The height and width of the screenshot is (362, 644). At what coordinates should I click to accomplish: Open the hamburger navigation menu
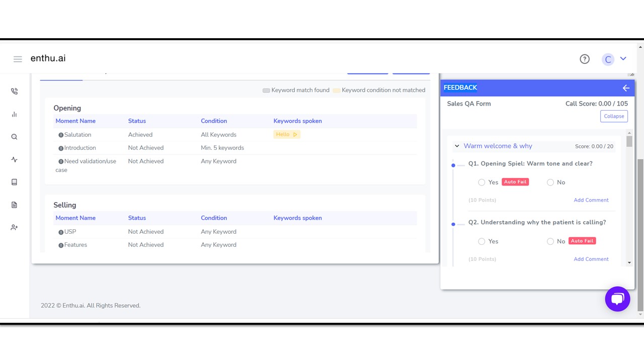tap(18, 58)
